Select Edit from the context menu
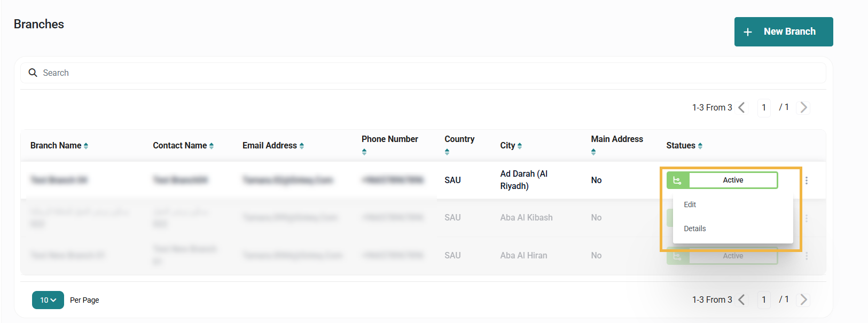This screenshot has width=868, height=323. pos(690,204)
